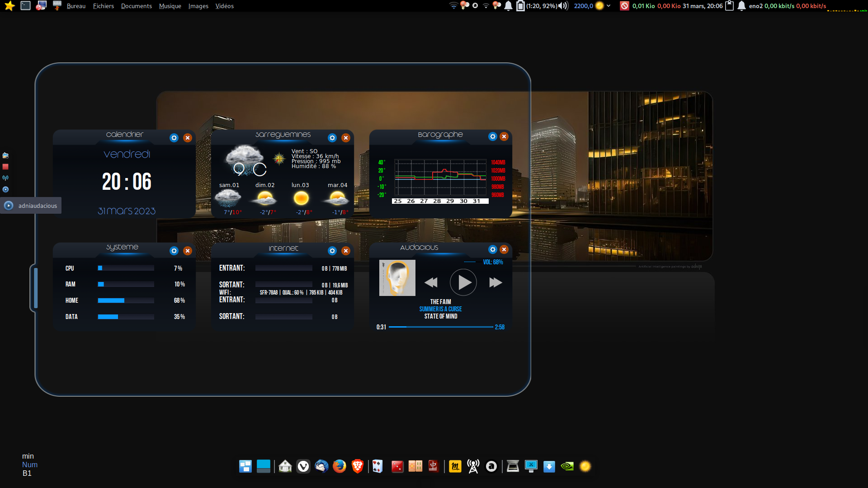
Task: Open settings of the Baro graphe widget
Action: coord(493,136)
